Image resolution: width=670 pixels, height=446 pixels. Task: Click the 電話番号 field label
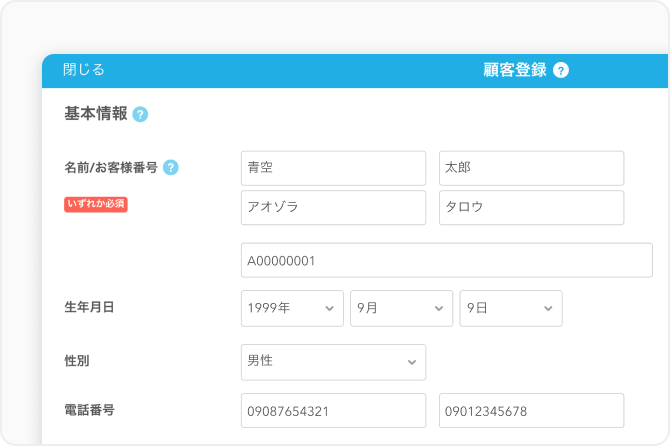(x=89, y=409)
